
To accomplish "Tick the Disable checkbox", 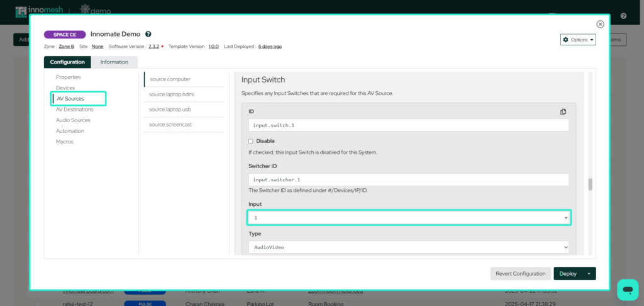I will click(250, 141).
